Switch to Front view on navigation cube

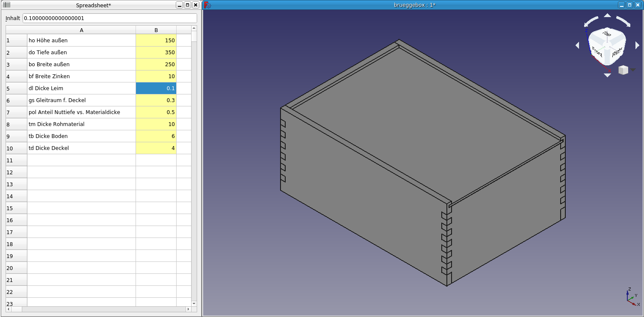(597, 52)
